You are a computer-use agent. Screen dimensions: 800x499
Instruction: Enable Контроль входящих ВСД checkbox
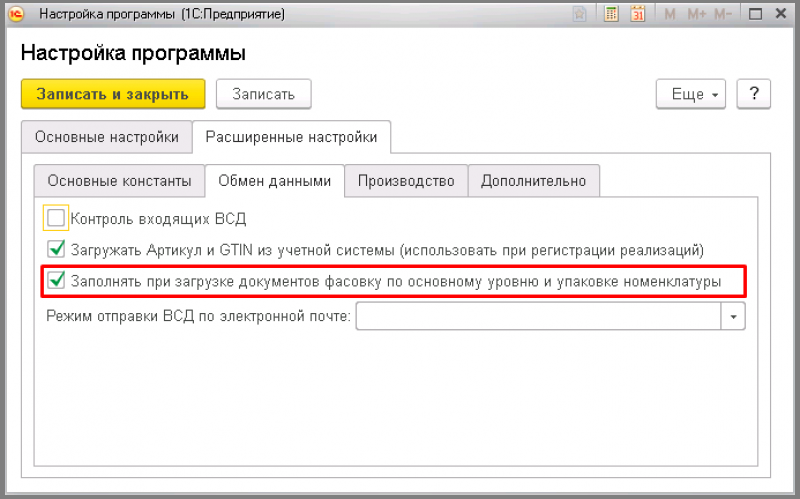tap(56, 218)
